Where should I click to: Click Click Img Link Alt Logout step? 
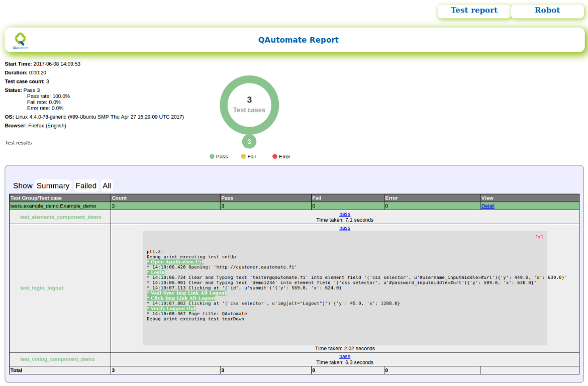pos(181,298)
